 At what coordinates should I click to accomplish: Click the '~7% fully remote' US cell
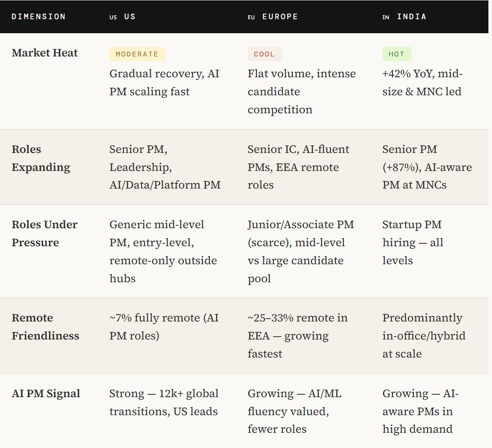(x=164, y=327)
